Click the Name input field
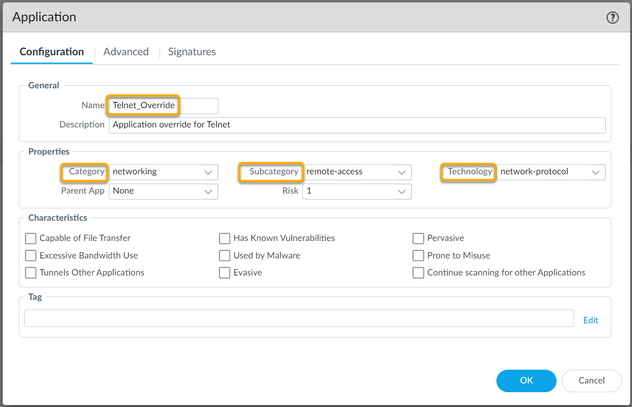The height and width of the screenshot is (407, 632). [x=163, y=105]
